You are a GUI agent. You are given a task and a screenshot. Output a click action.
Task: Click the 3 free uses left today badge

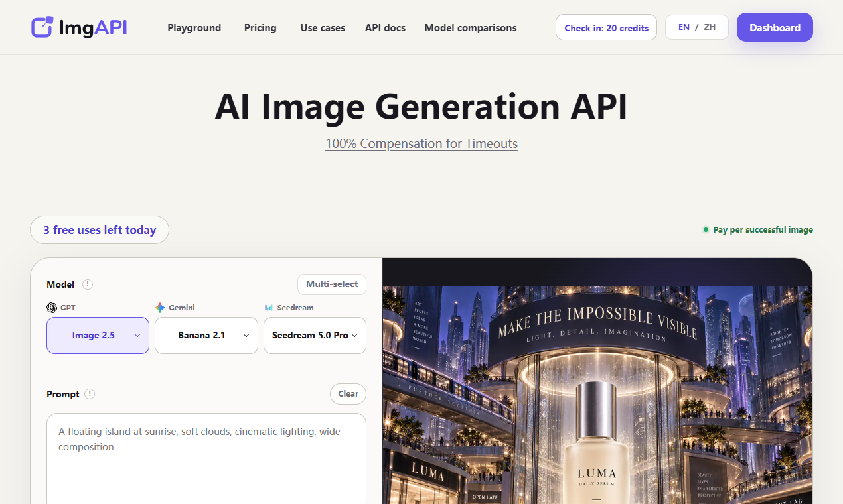coord(100,230)
